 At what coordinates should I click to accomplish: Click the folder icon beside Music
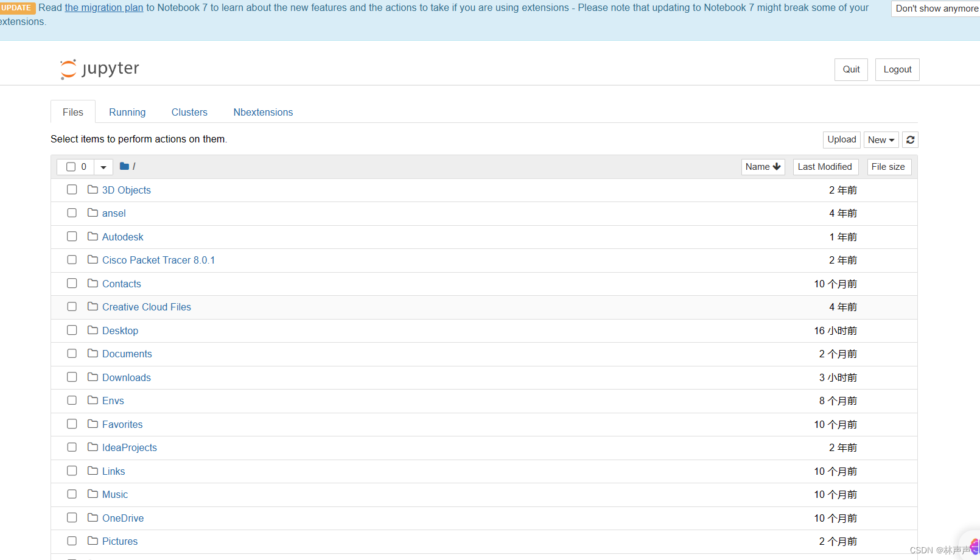pyautogui.click(x=93, y=494)
